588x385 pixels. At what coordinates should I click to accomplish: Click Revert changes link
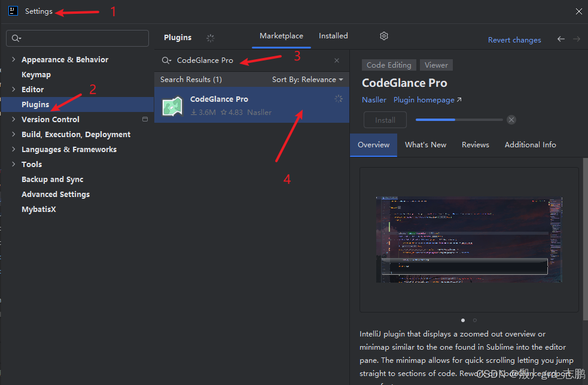(x=514, y=40)
